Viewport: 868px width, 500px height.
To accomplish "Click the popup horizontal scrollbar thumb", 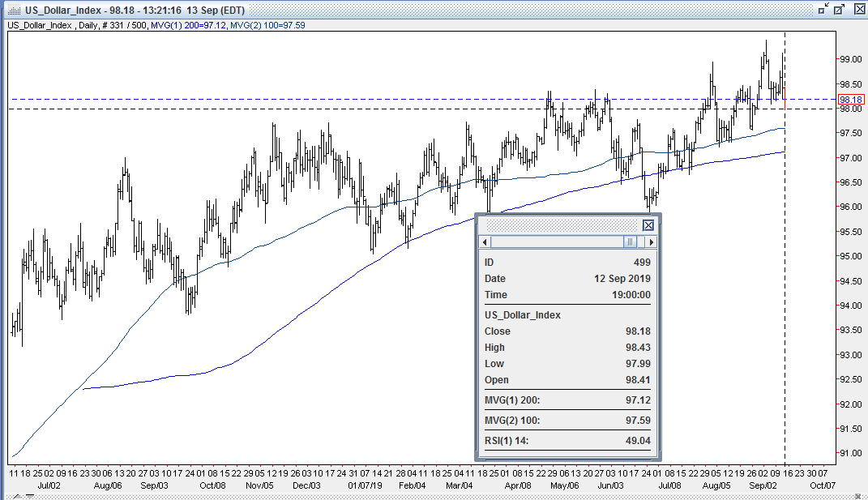I will [630, 242].
